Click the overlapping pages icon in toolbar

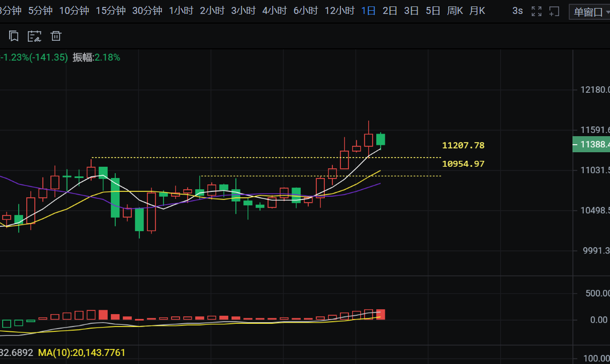click(13, 36)
